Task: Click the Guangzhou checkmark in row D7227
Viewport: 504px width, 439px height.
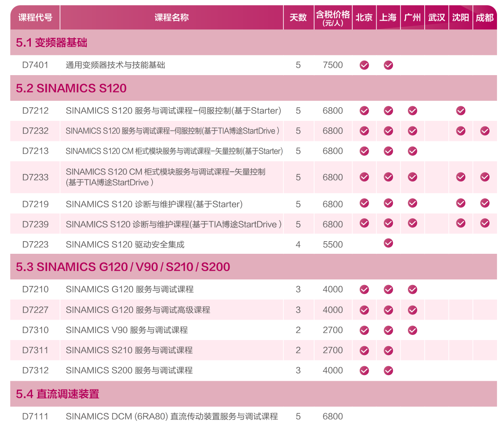Action: coord(413,310)
